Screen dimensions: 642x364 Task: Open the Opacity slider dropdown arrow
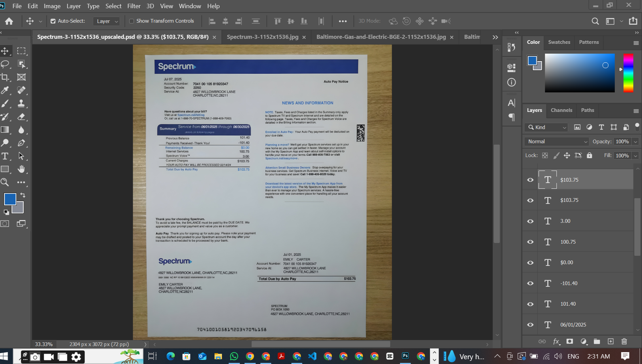pos(635,142)
